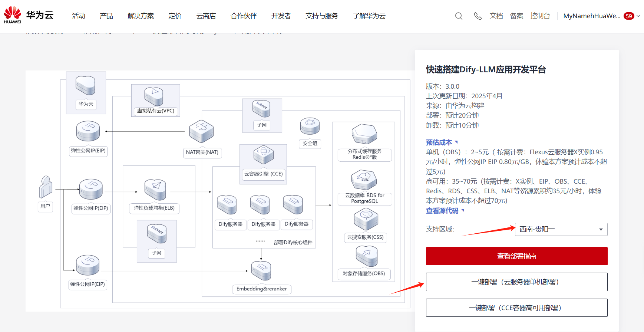This screenshot has width=644, height=332.
Task: Click the NAT网关(NAT) icon
Action: pos(201,131)
